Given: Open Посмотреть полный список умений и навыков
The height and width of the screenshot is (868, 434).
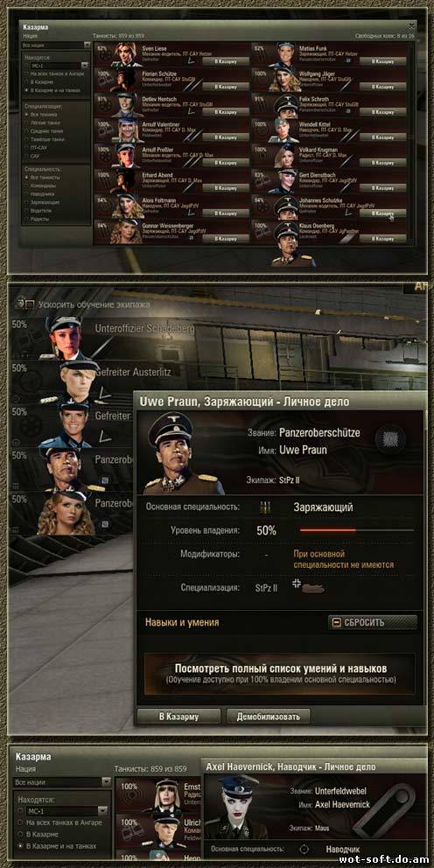Looking at the screenshot, I should click(280, 673).
